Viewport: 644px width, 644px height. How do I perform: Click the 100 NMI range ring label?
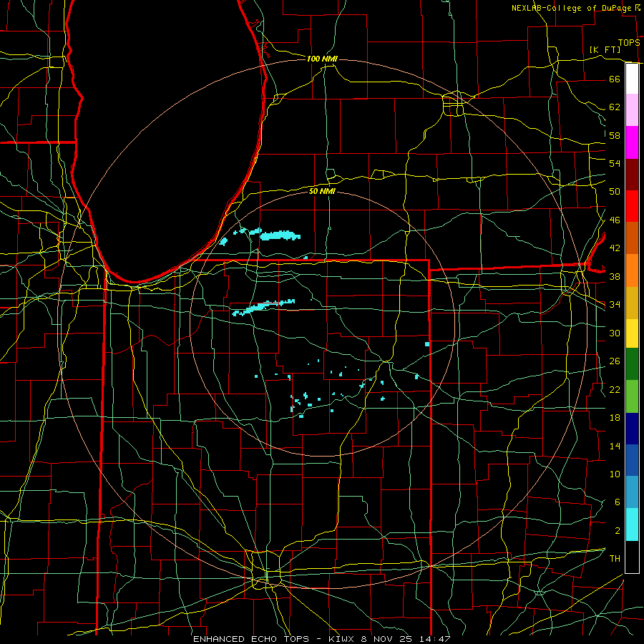click(x=322, y=59)
